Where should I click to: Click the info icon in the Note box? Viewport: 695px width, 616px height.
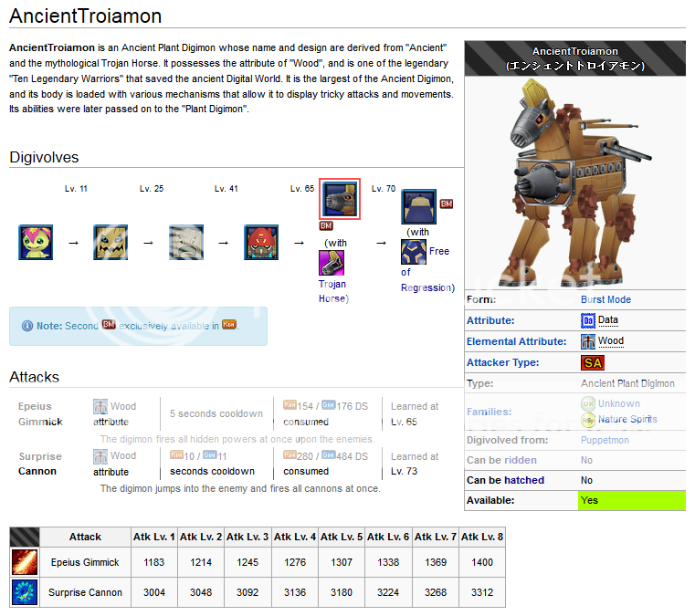26,326
